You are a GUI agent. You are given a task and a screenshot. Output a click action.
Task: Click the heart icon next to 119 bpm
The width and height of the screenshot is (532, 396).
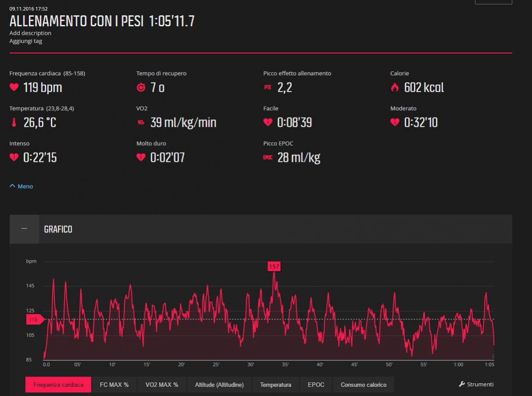coord(14,88)
